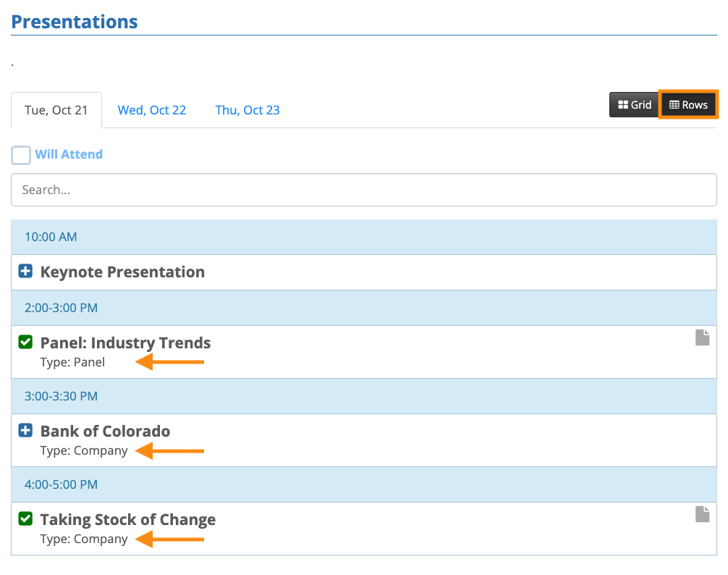The width and height of the screenshot is (728, 575).
Task: Open the Panel: Industry Trends session title
Action: [x=125, y=343]
